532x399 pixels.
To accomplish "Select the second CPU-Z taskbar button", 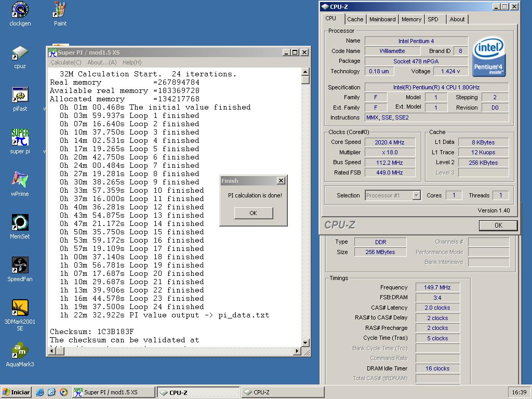I will [x=283, y=392].
